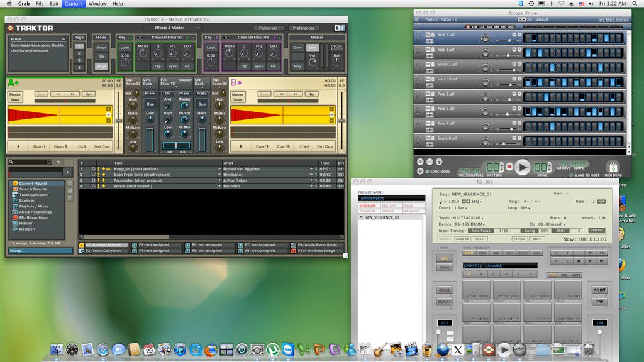Viewport: 644px width, 362px height.
Task: Click the All Off button in RS-16X
Action: (x=599, y=290)
